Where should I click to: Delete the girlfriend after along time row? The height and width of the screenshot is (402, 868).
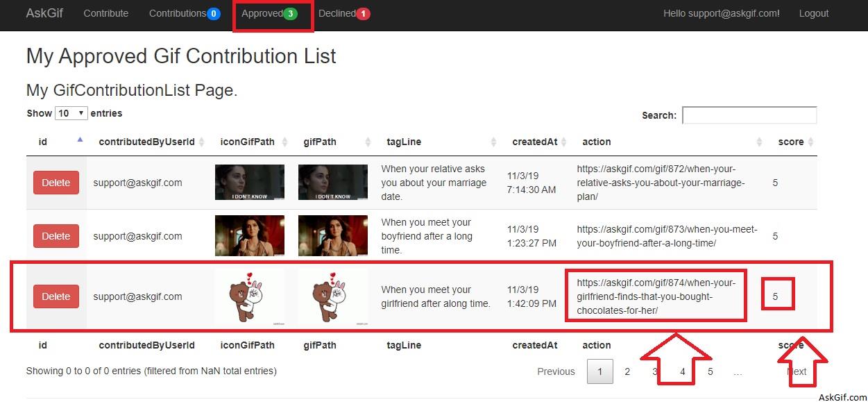(56, 296)
